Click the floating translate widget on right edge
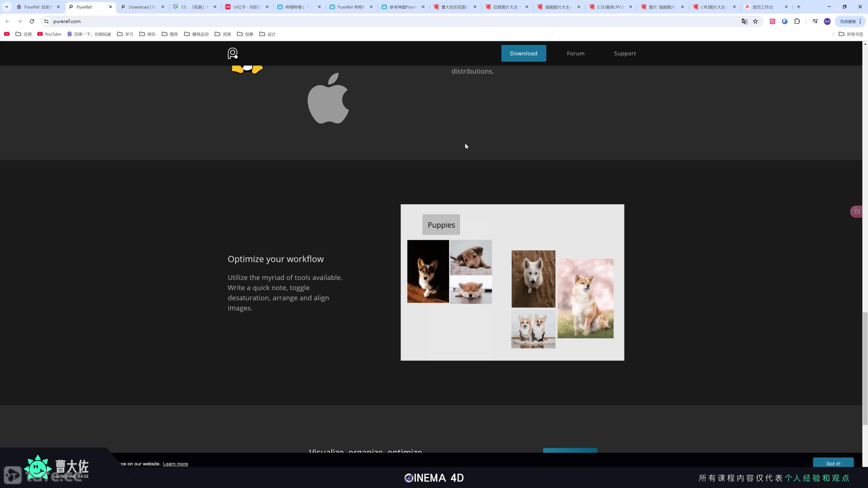Screen dimensions: 868x488 pos(857,212)
